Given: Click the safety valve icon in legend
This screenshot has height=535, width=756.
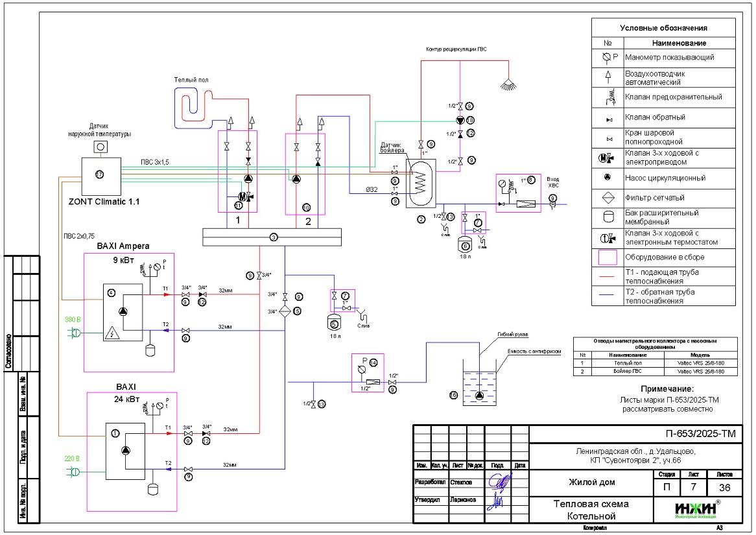Looking at the screenshot, I should [x=607, y=97].
